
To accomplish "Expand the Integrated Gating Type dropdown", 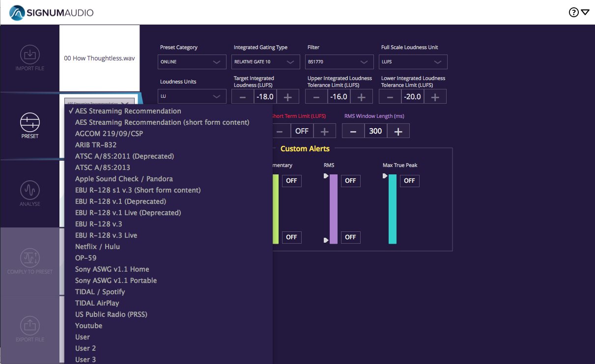I will coord(266,62).
